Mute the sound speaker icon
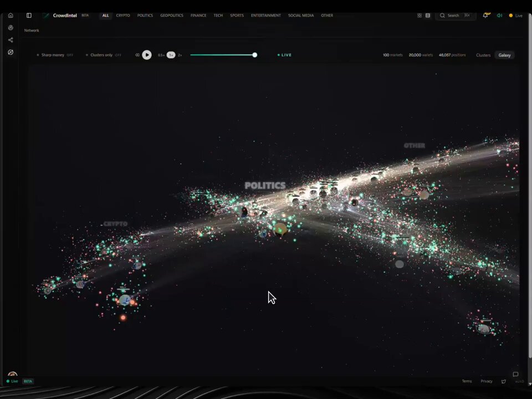Screen dimensions: 532x399 tap(499, 16)
